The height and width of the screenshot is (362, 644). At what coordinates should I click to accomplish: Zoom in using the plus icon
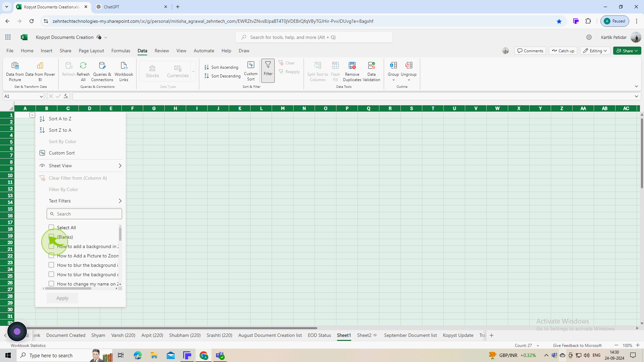(638, 345)
